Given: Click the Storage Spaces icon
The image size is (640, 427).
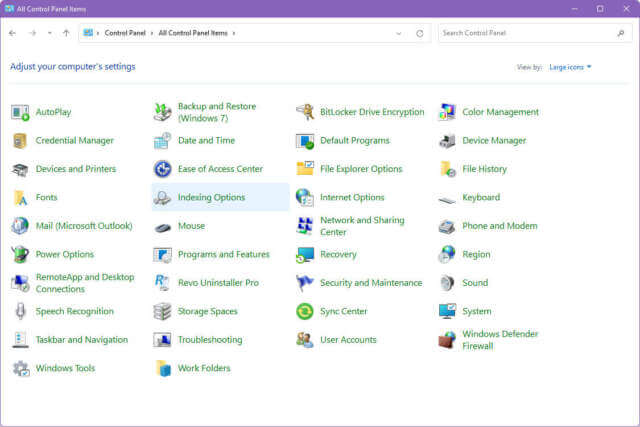Looking at the screenshot, I should 162,311.
